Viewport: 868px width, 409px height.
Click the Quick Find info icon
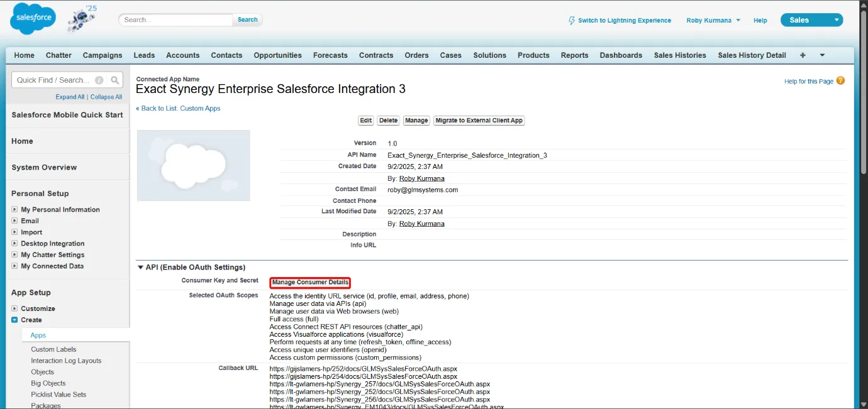(99, 80)
